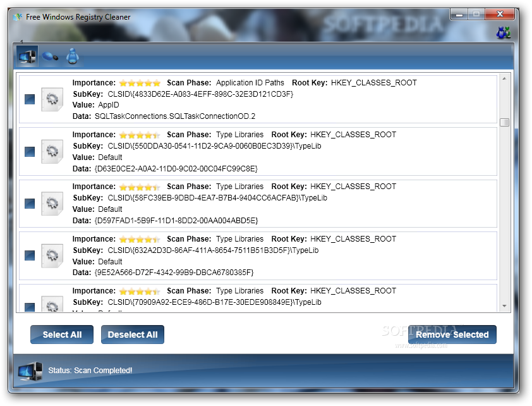
Task: Click Root Key 'HKEY_CLASSES_ROOT' of 632A2D3D entry
Action: (353, 239)
